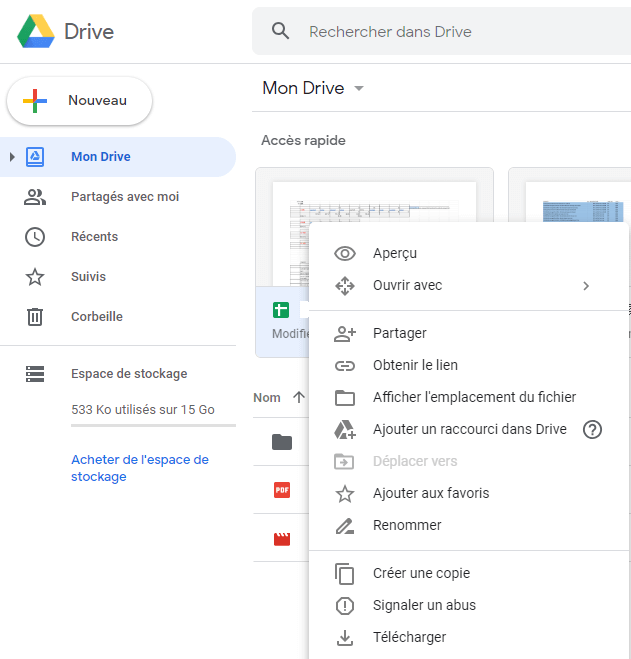Expand the Mon Drive tree arrow

click(12, 157)
